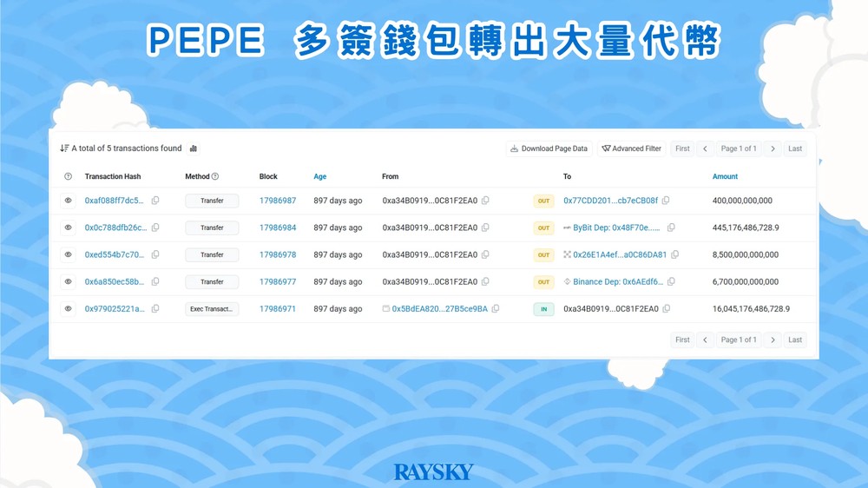This screenshot has width=868, height=488.
Task: Go to Last page at top
Action: tap(795, 148)
